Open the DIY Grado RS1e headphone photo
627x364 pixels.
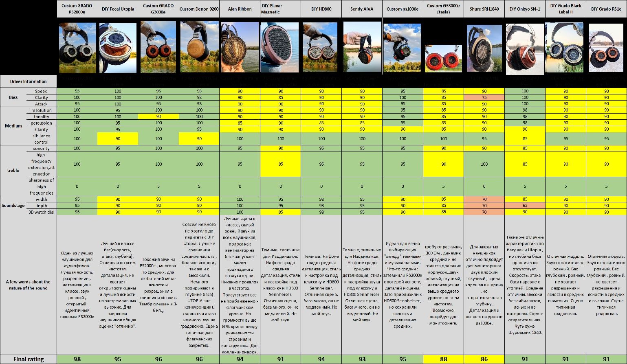[606, 48]
